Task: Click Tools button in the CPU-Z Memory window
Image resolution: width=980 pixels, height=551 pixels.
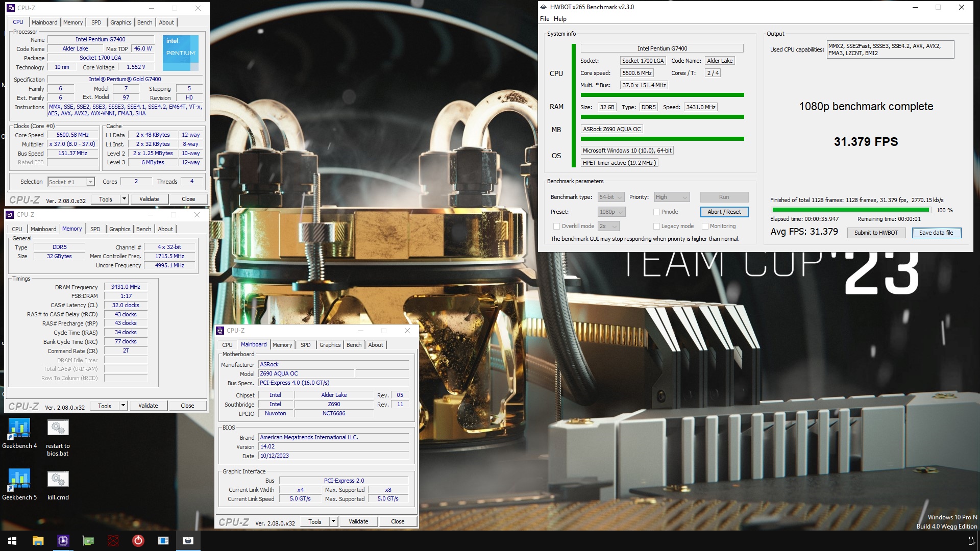Action: click(105, 406)
